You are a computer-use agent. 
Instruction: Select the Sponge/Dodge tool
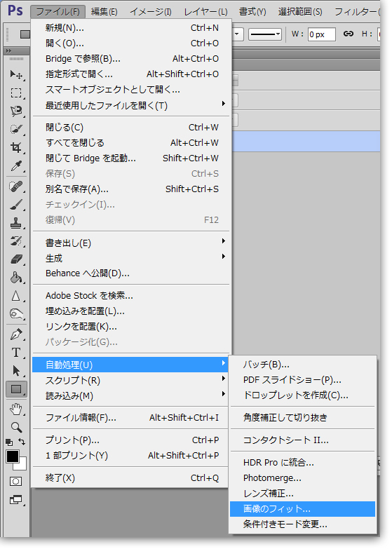tap(16, 314)
